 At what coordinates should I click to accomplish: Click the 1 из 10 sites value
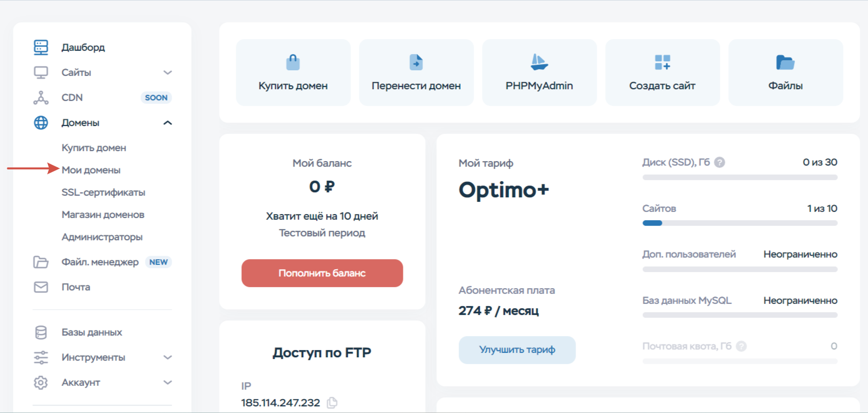coord(822,208)
